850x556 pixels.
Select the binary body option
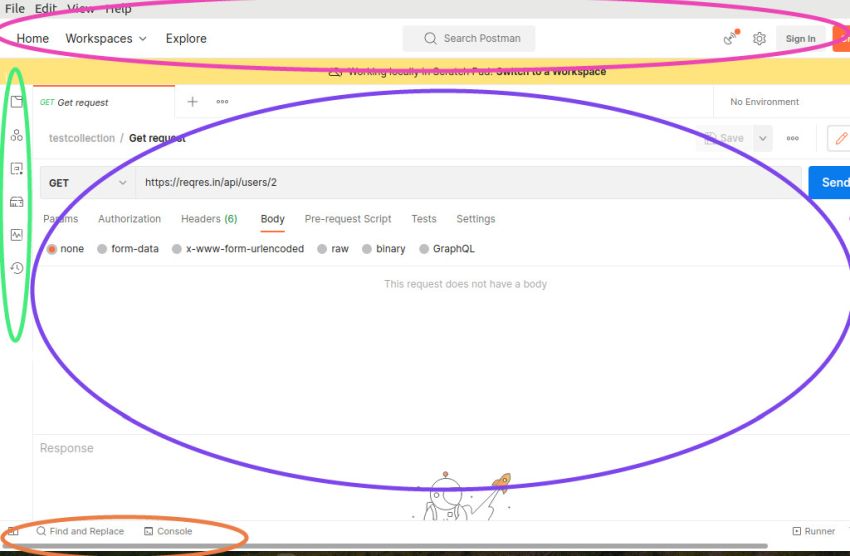367,249
